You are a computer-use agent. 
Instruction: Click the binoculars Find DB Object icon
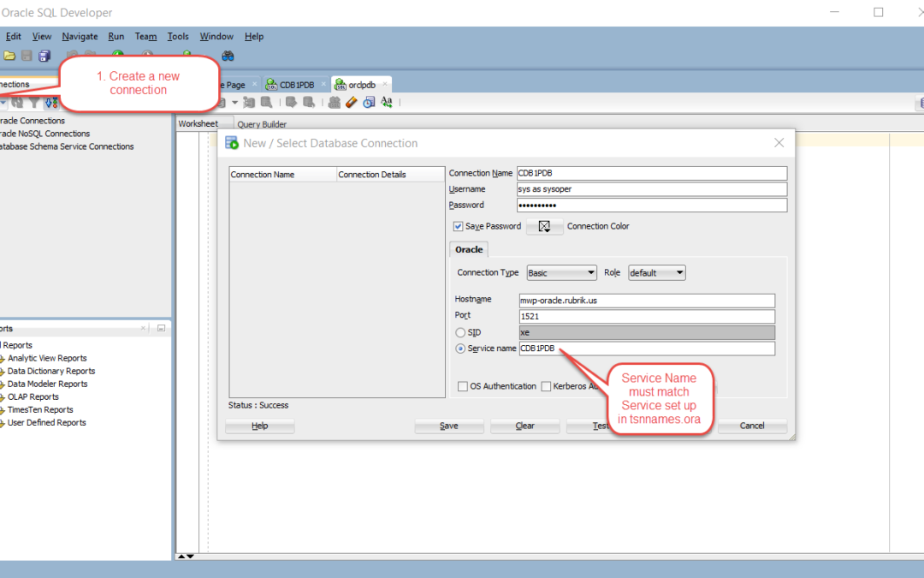(228, 56)
